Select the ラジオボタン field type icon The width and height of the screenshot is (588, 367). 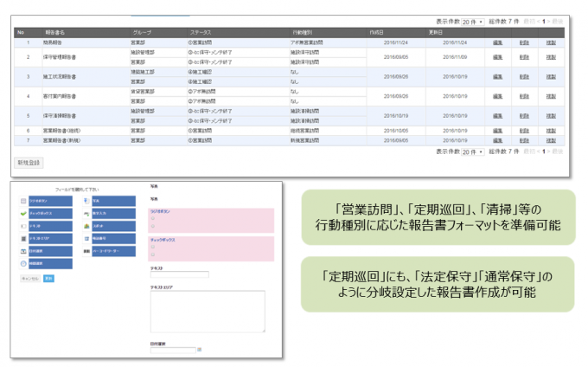point(23,201)
